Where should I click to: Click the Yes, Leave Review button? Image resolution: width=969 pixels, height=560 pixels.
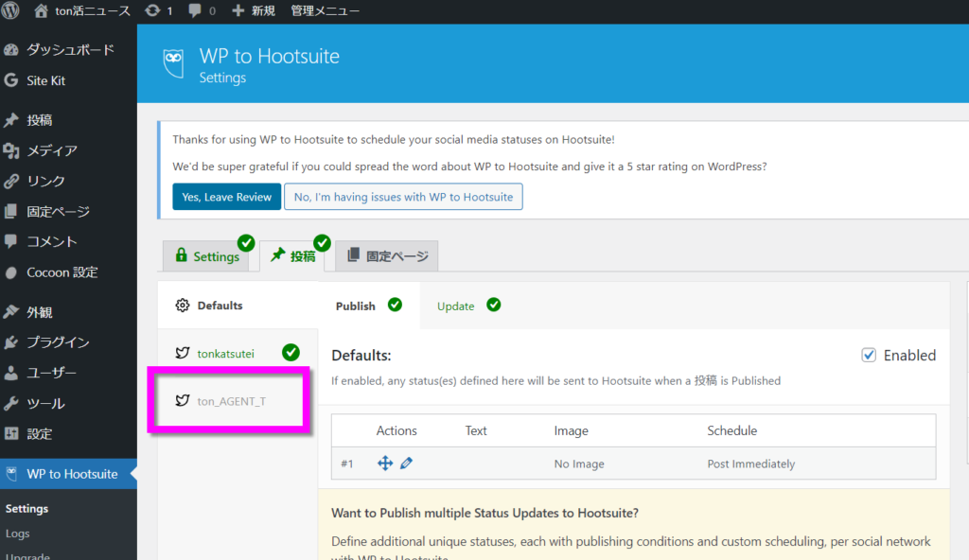pyautogui.click(x=226, y=197)
